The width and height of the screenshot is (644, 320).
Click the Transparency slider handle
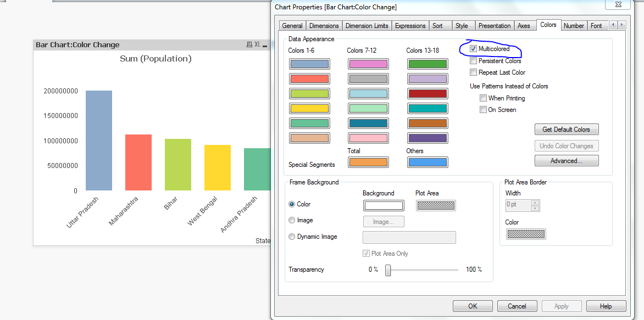pyautogui.click(x=388, y=270)
